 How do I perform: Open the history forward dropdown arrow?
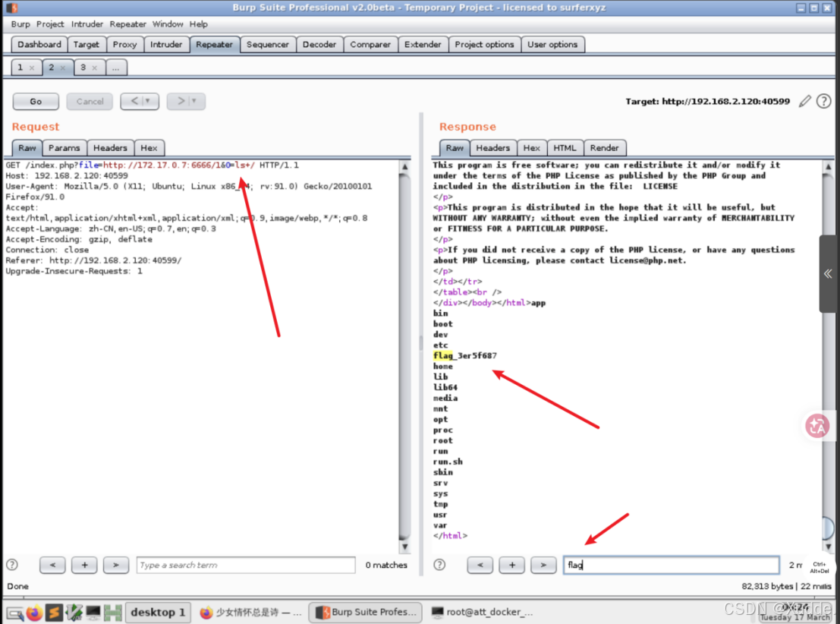[194, 101]
